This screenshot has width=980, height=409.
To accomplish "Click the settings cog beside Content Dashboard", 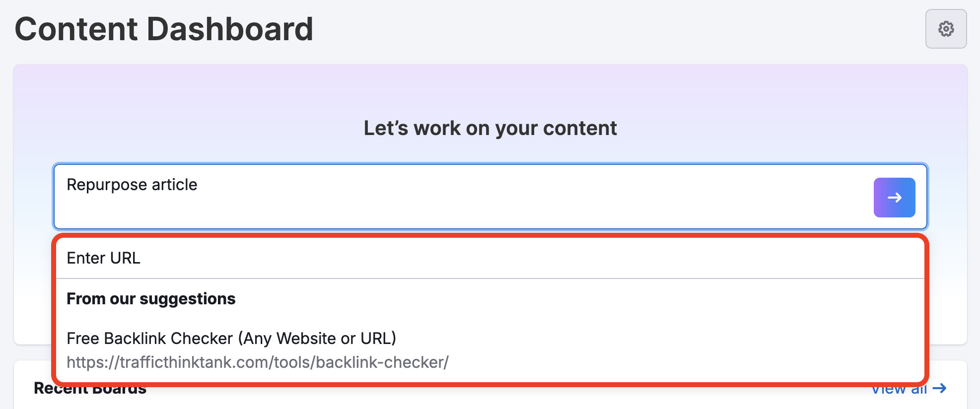I will pos(946,29).
